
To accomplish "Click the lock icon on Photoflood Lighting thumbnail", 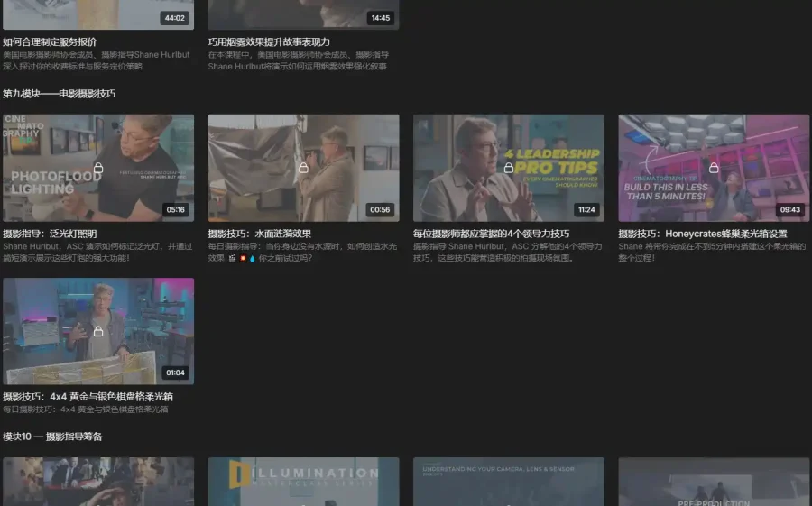I will 98,168.
